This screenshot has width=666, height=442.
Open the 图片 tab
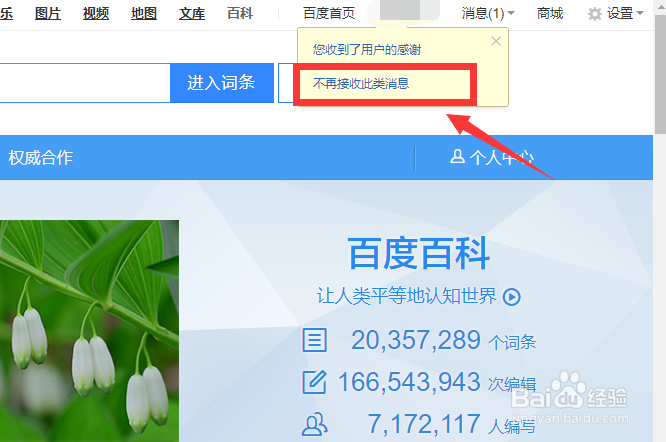[48, 14]
